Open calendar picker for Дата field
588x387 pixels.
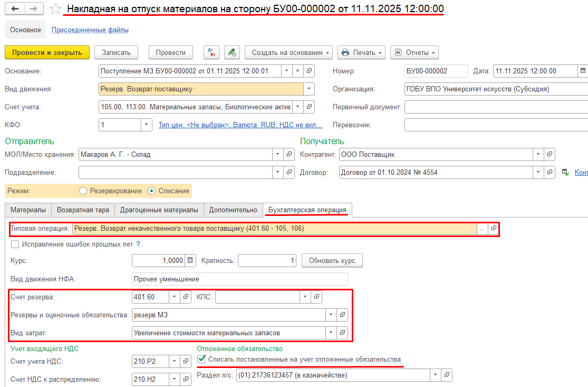tap(583, 71)
